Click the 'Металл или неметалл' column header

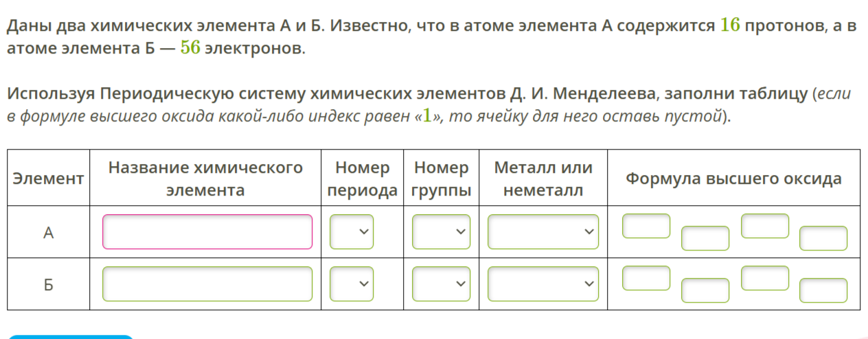543,179
